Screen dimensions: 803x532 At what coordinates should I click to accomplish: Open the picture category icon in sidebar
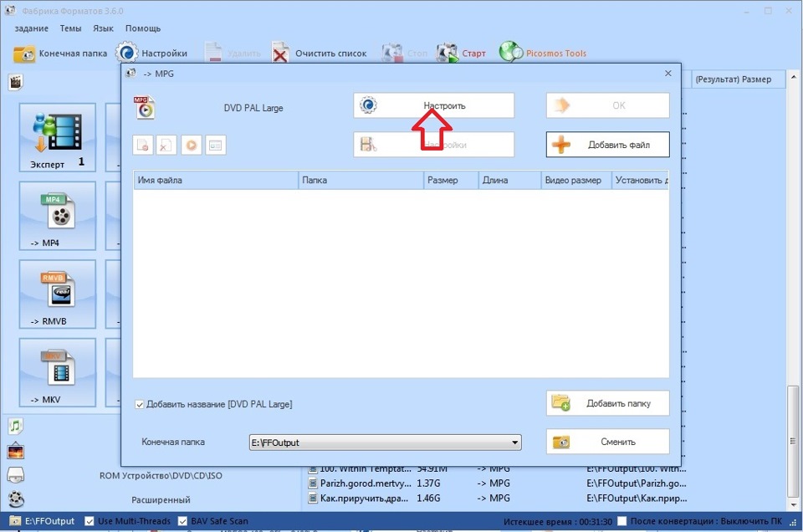pyautogui.click(x=16, y=451)
